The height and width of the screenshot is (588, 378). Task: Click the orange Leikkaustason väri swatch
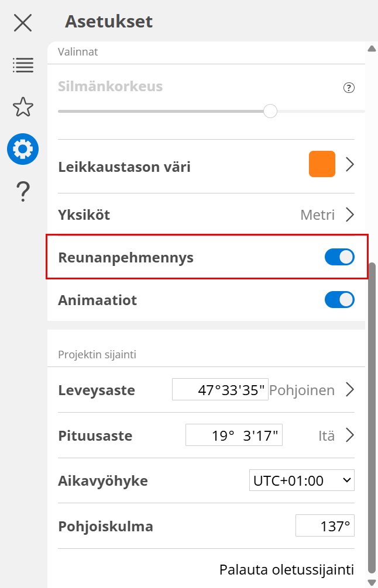pyautogui.click(x=322, y=164)
